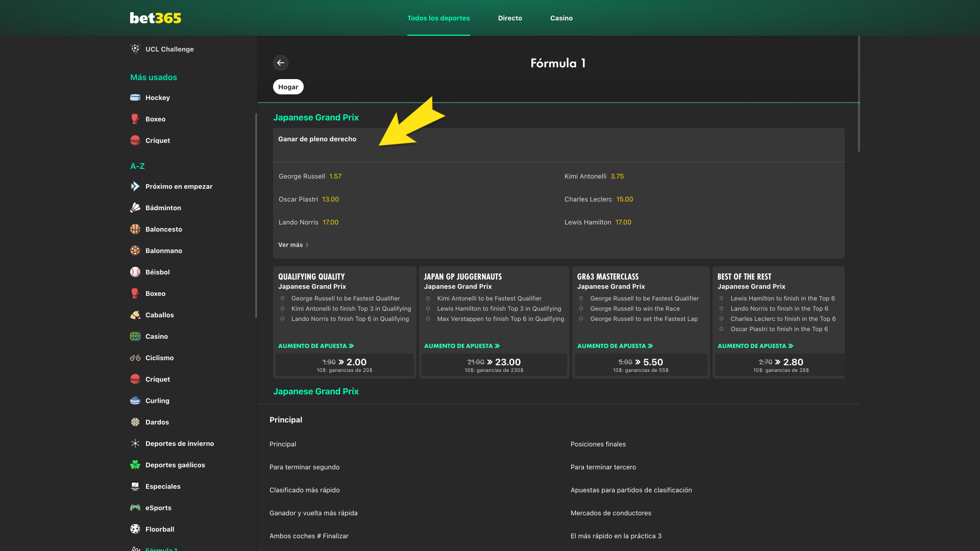Image resolution: width=980 pixels, height=551 pixels.
Task: Select the Curling stone icon
Action: coord(135,400)
